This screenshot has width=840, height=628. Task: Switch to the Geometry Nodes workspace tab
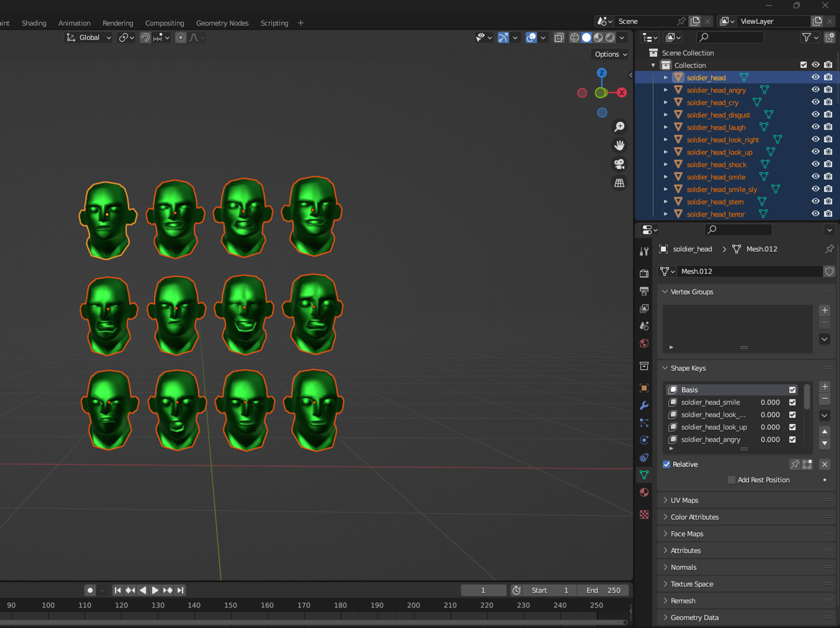pos(222,23)
